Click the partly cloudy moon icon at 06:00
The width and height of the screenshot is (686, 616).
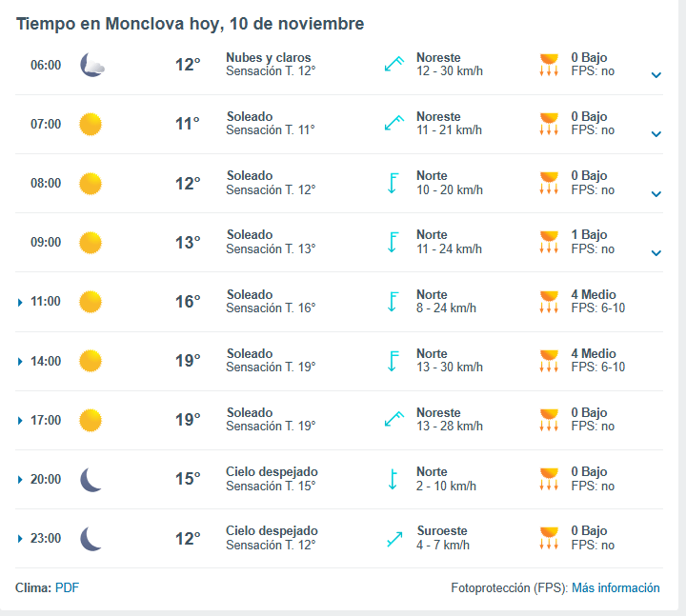pyautogui.click(x=92, y=65)
